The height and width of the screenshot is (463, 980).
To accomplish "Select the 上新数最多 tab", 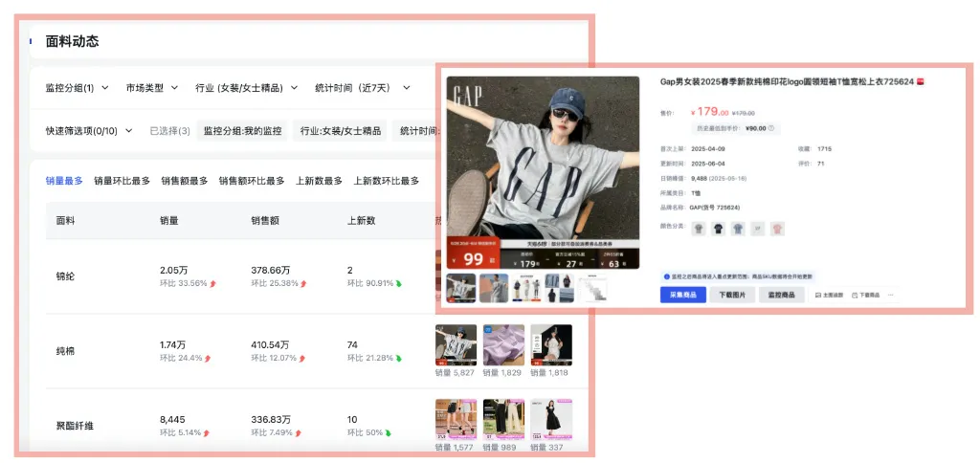I will (319, 181).
